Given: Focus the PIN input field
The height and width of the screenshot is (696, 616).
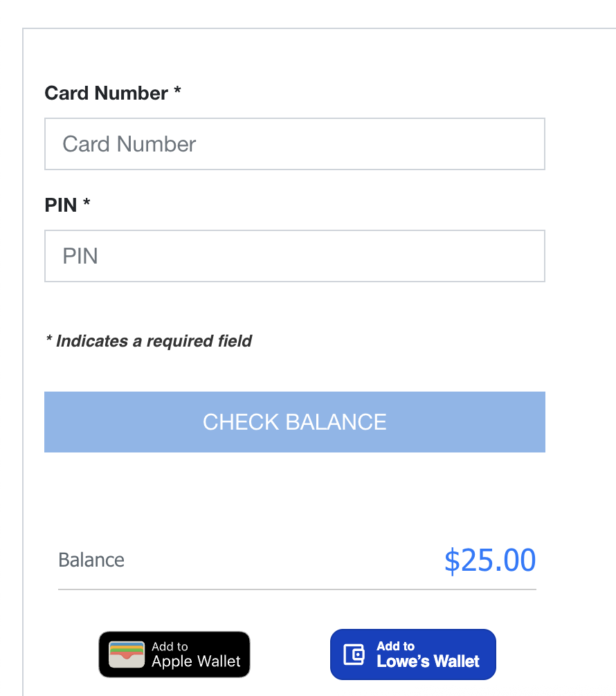Looking at the screenshot, I should point(294,256).
